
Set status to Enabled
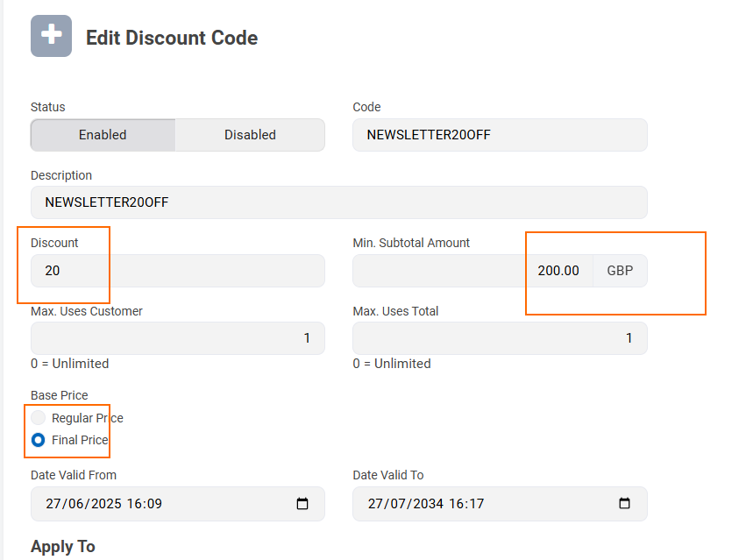pos(103,135)
